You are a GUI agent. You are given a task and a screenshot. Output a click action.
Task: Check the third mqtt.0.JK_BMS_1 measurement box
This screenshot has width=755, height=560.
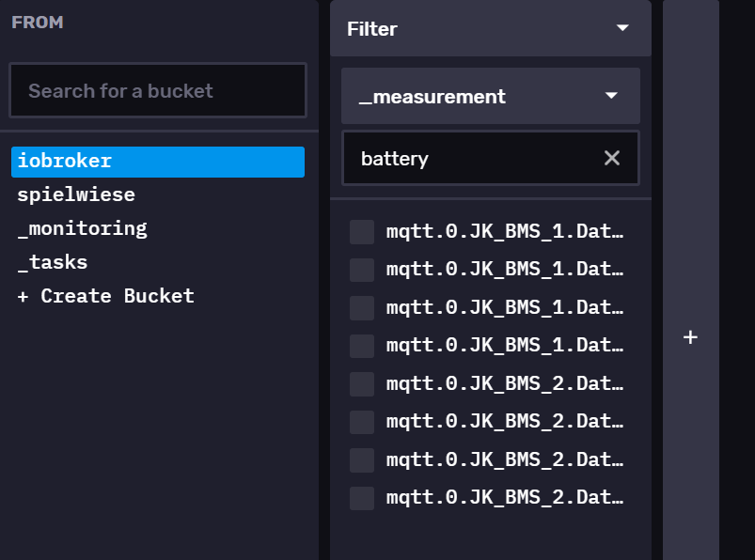coord(362,308)
